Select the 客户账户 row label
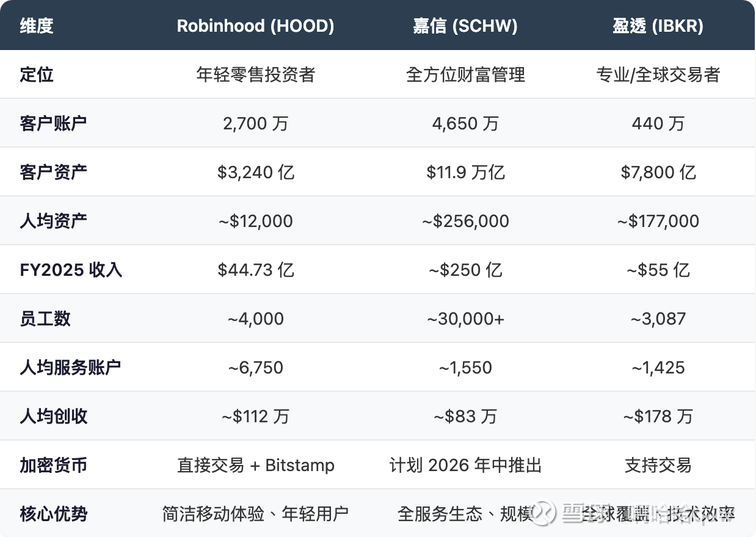The width and height of the screenshot is (756, 537). (x=53, y=123)
